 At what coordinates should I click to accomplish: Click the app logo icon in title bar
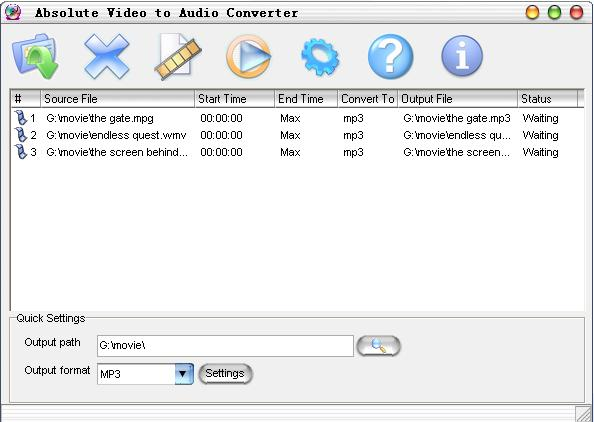(13, 13)
